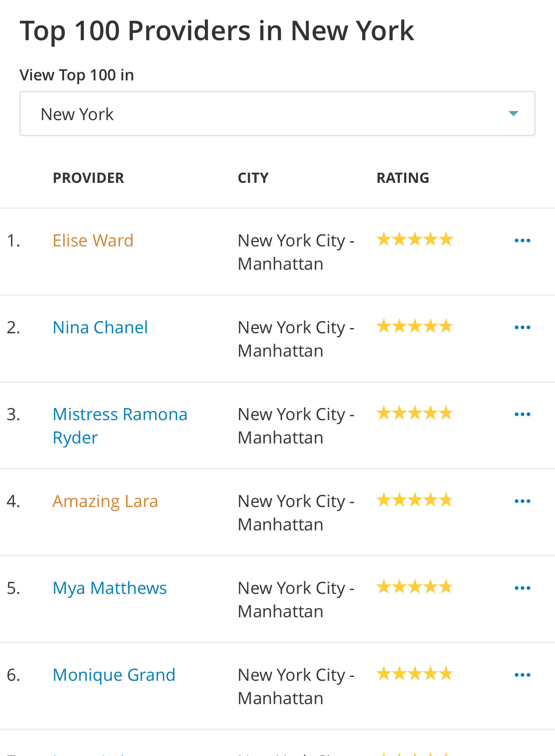This screenshot has width=555, height=756.
Task: Open more options for Mya Matthews
Action: point(522,588)
